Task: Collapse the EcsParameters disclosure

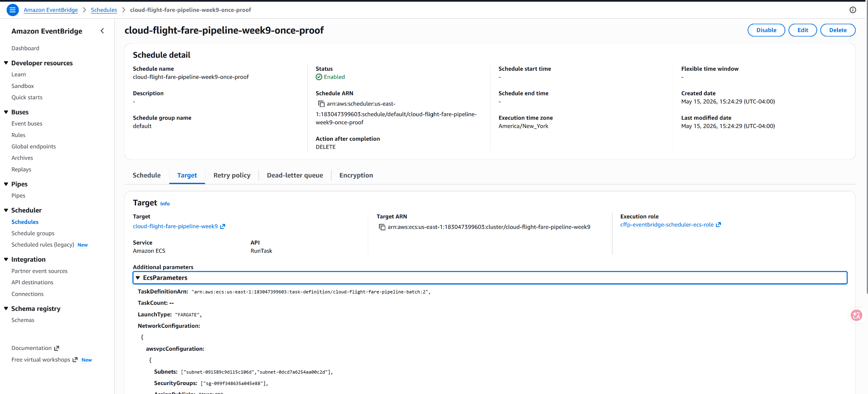Action: [x=490, y=278]
